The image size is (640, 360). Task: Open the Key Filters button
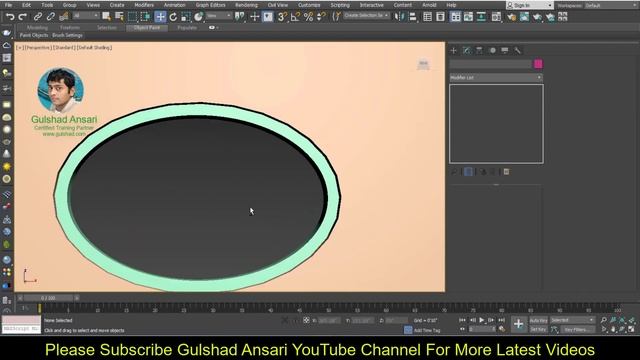(577, 329)
